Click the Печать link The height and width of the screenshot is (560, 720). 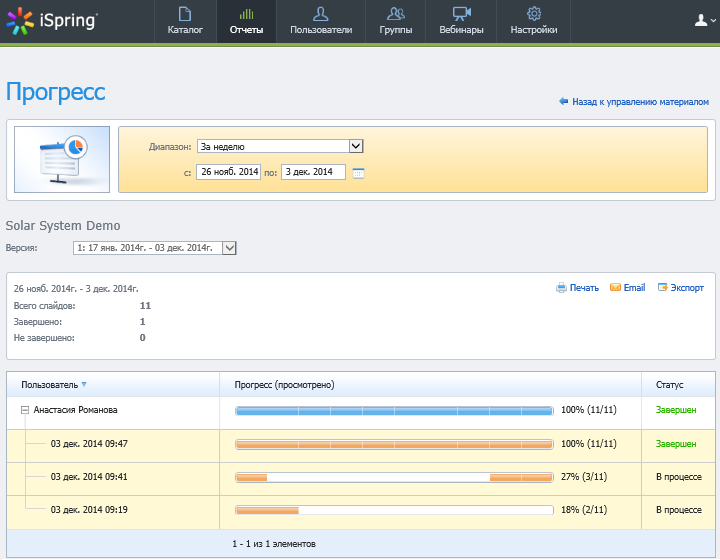[584, 288]
